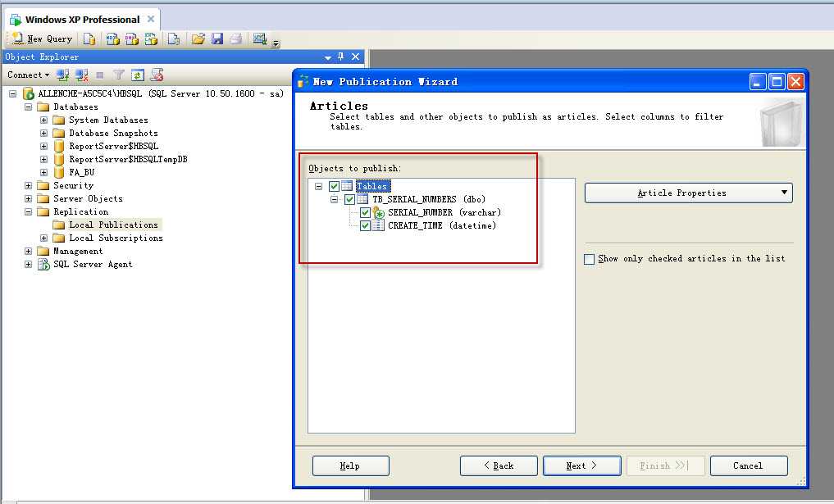
Task: Click the Cancel button in wizard
Action: (749, 465)
